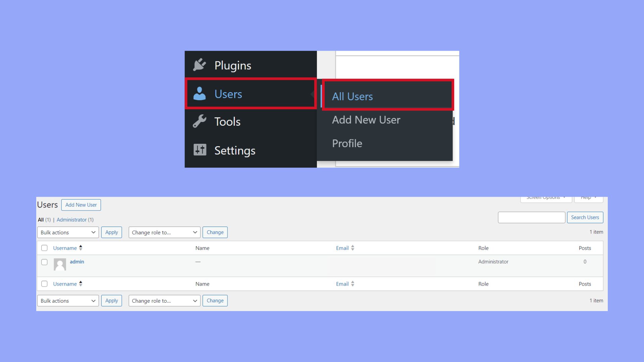The height and width of the screenshot is (362, 644).
Task: Click the Settings sliders icon
Action: click(x=200, y=150)
